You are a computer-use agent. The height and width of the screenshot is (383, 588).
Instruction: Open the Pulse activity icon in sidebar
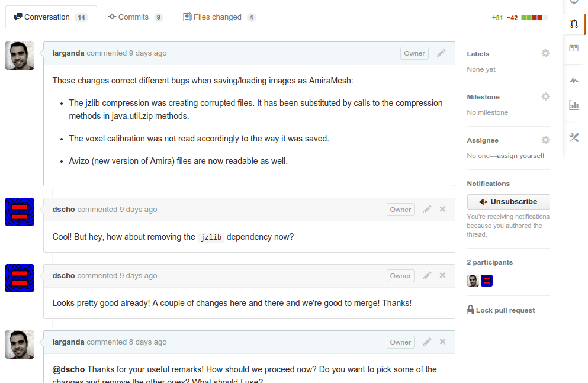pos(574,80)
